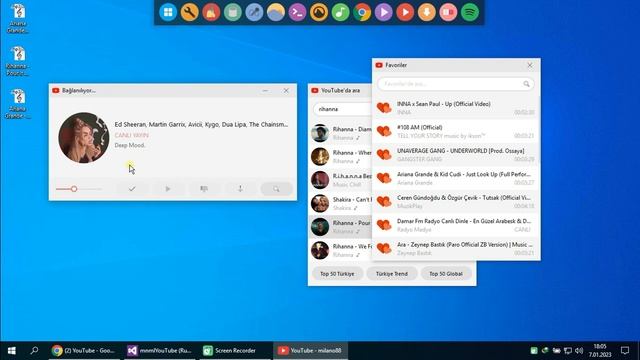Viewport: 640px width, 360px height.
Task: Toggle heart for Damar Fm Radyo
Action: click(x=384, y=225)
